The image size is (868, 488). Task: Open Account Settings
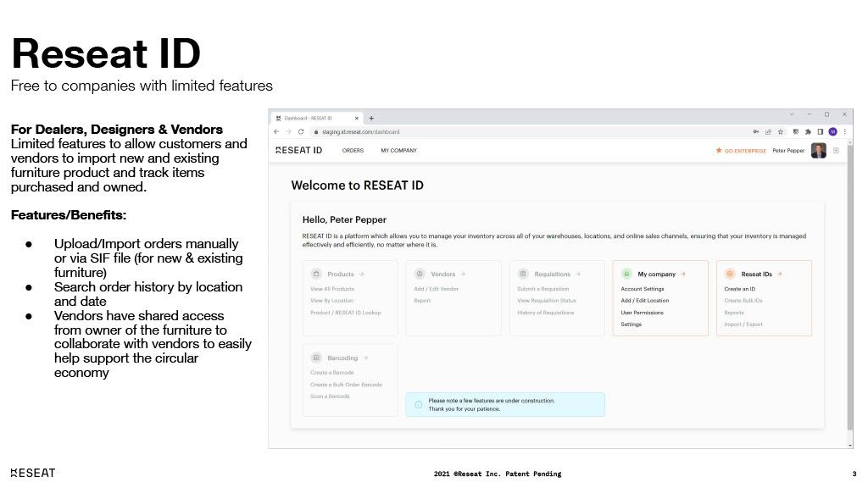(x=643, y=289)
